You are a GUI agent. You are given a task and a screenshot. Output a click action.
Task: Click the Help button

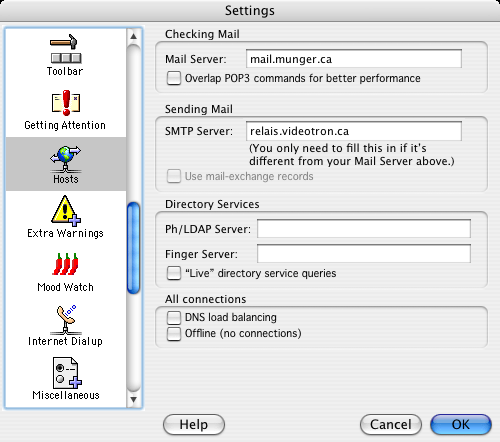click(x=194, y=425)
